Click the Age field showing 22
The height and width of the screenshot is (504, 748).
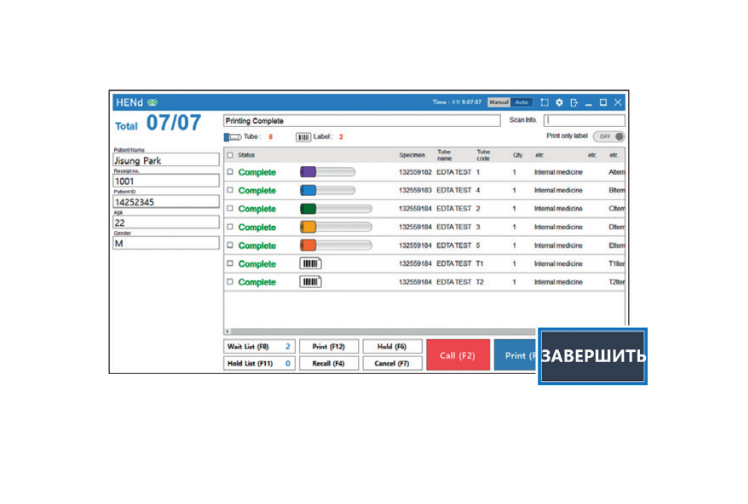coord(166,222)
